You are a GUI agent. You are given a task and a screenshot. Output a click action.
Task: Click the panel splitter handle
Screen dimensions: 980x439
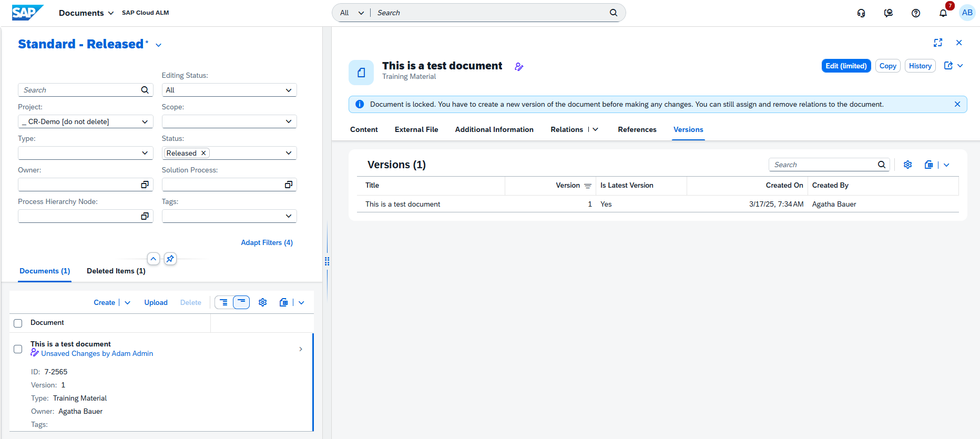327,261
